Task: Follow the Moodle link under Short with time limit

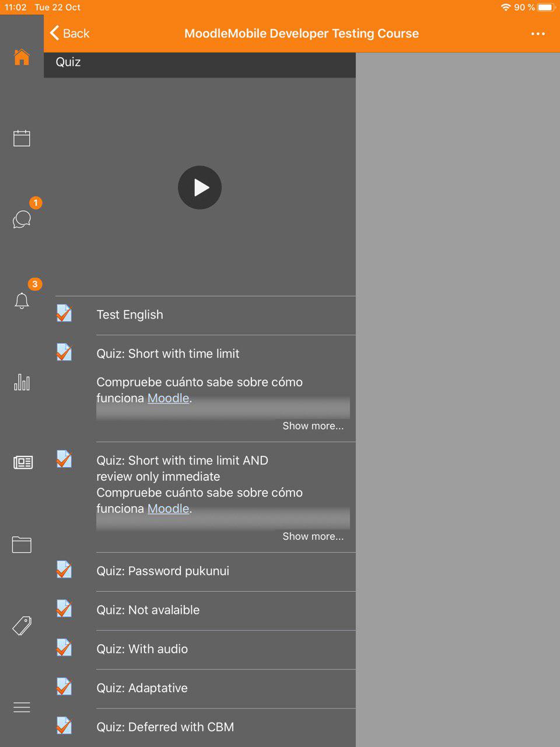Action: click(168, 398)
